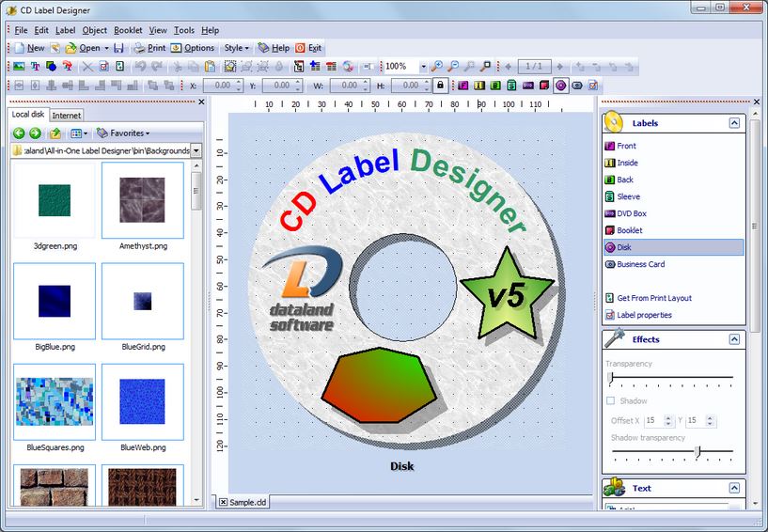The height and width of the screenshot is (532, 768).
Task: Open the Favorites dropdown
Action: coord(123,133)
